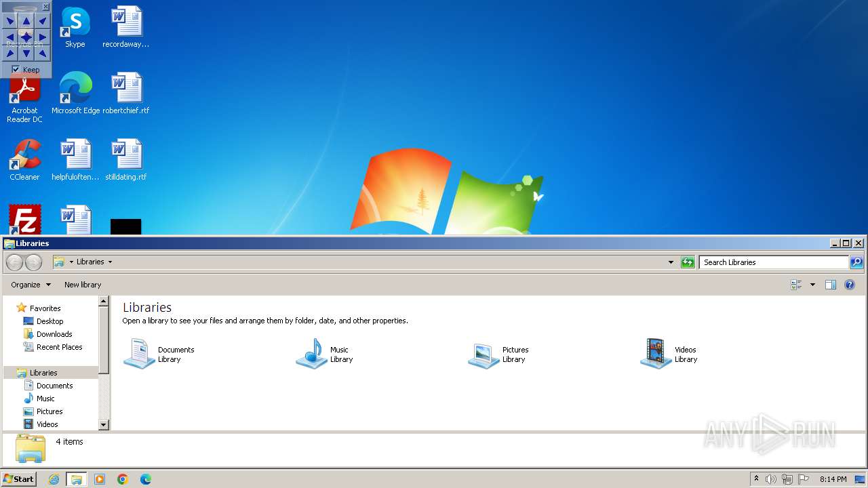
Task: Click the down arrow in the mover widget
Action: click(26, 53)
